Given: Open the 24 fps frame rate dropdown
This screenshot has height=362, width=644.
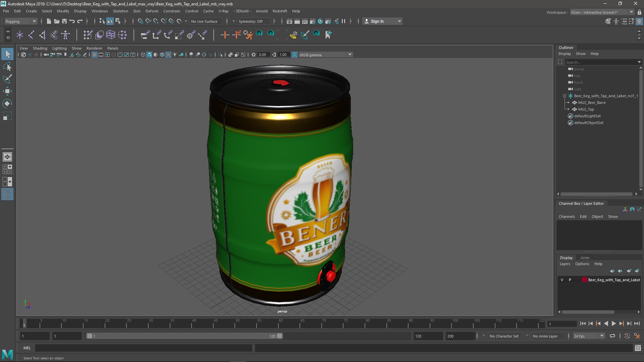Looking at the screenshot, I should pyautogui.click(x=589, y=336).
